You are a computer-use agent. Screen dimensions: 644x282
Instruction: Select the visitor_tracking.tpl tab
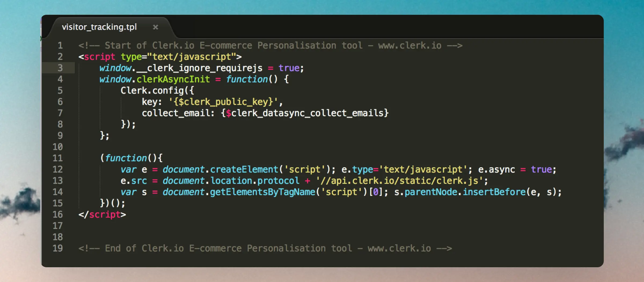click(x=99, y=27)
